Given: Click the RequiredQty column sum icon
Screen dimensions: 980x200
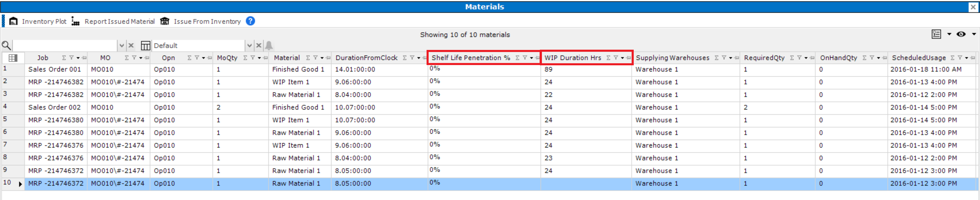Looking at the screenshot, I should click(793, 58).
